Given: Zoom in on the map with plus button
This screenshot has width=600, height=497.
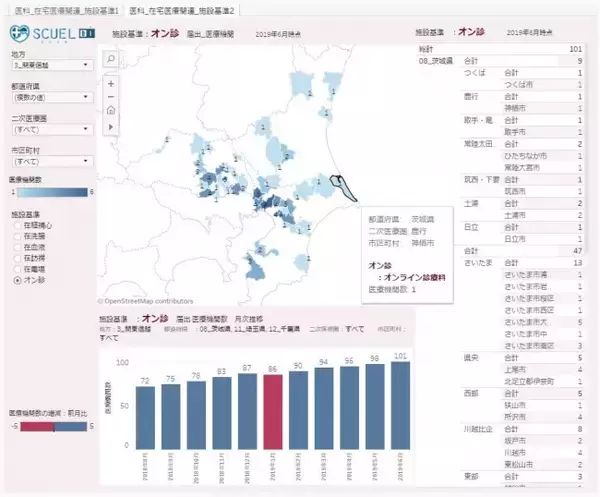Looking at the screenshot, I should (x=110, y=83).
